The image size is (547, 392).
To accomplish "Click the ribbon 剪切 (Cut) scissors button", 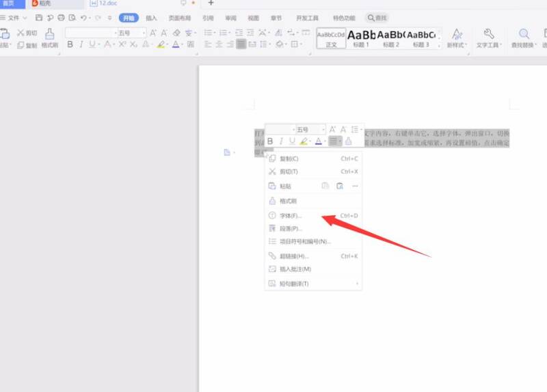I will coord(27,33).
